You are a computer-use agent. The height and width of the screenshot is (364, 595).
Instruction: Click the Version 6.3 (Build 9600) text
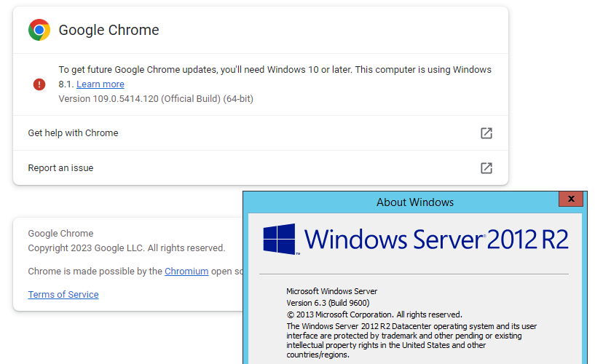tap(328, 303)
